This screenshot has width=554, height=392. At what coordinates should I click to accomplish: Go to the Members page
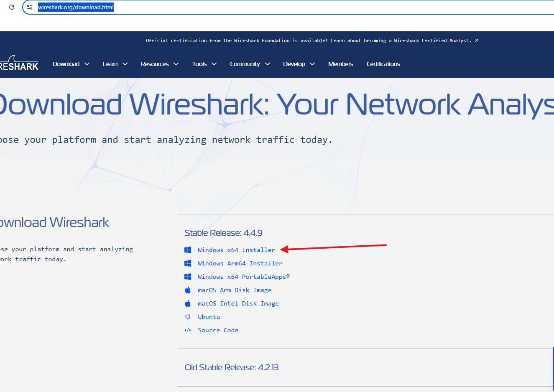(x=340, y=64)
